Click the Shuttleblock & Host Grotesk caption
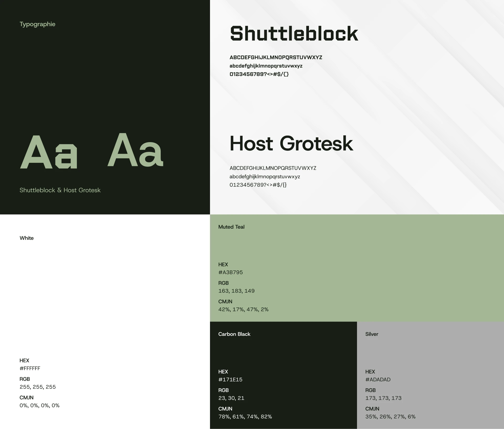The image size is (504, 429). coord(60,190)
